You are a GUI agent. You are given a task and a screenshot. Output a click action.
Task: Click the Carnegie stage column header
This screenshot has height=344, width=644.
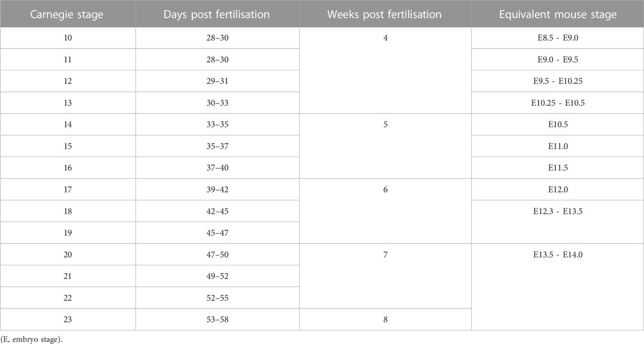(67, 15)
